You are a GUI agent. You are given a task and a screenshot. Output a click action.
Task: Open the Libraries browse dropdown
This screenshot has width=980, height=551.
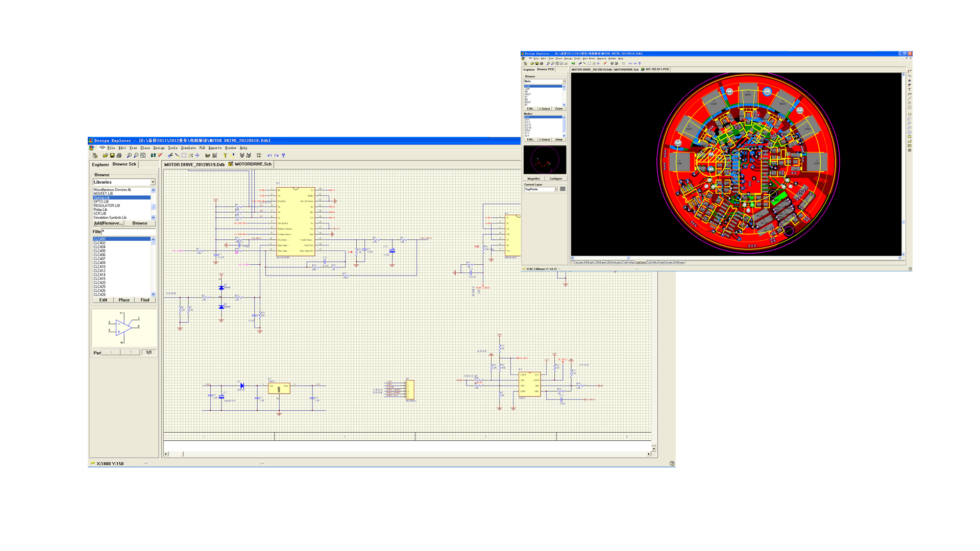point(152,182)
